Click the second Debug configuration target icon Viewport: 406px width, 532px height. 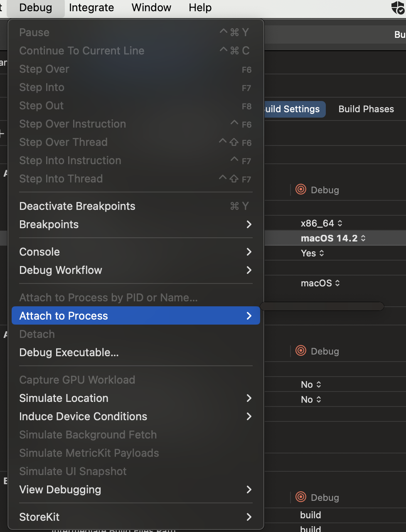(x=301, y=351)
